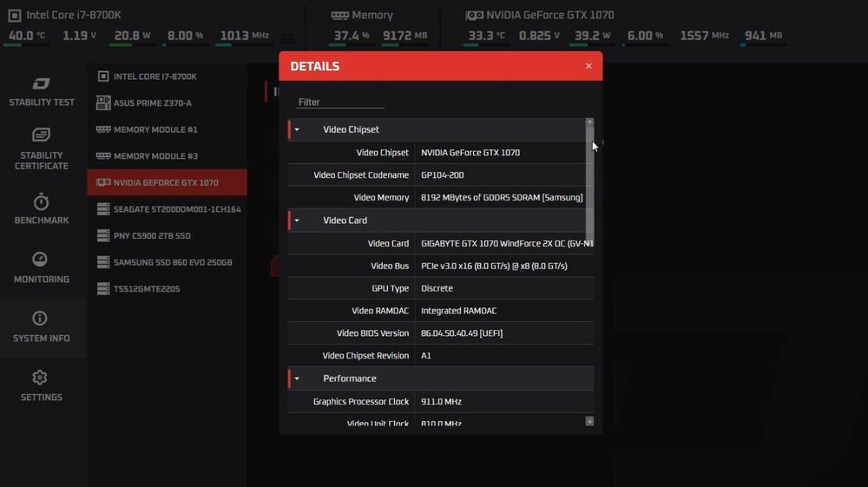
Task: Click the GIGABYTE GTX 1070 WindForce 2X OC value
Action: [x=507, y=243]
